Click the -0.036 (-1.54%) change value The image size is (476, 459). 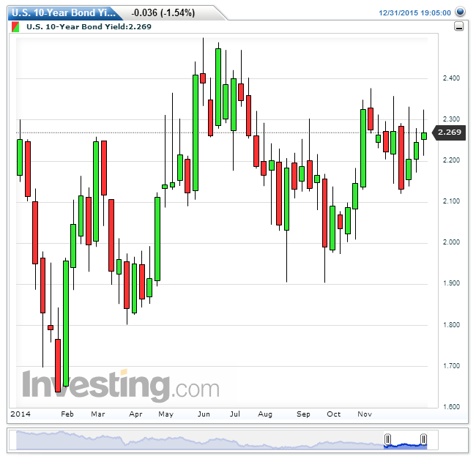tap(163, 12)
